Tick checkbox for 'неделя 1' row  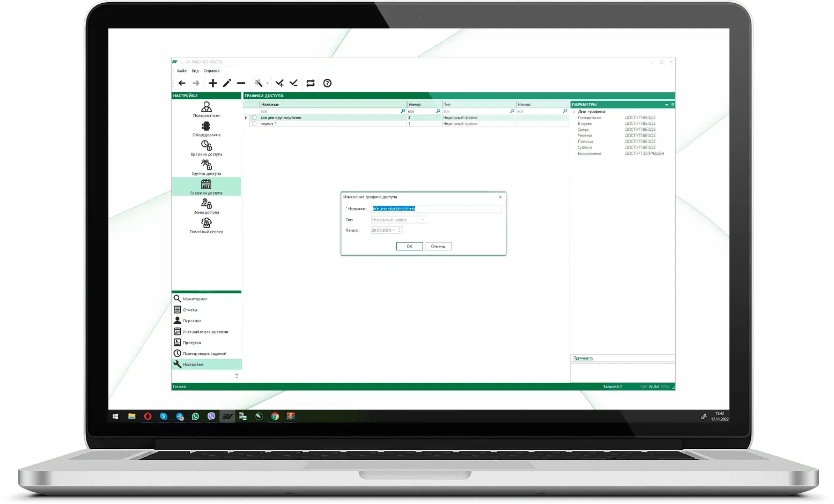254,124
